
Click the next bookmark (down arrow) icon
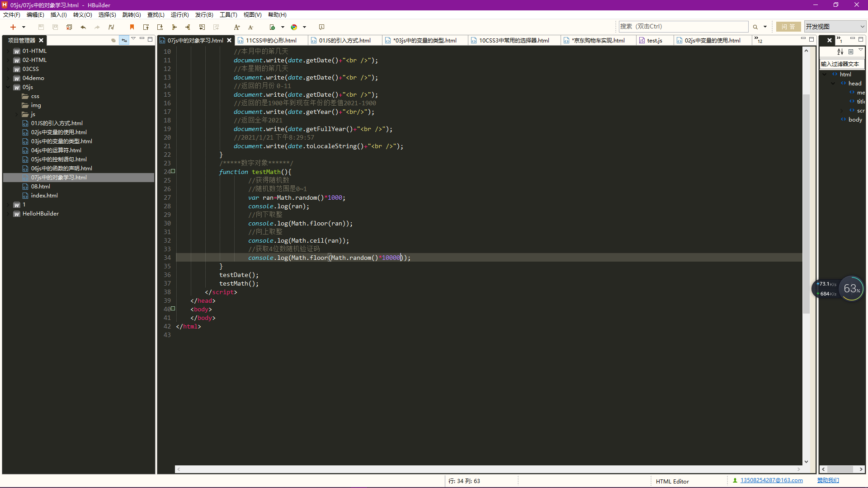click(x=160, y=27)
